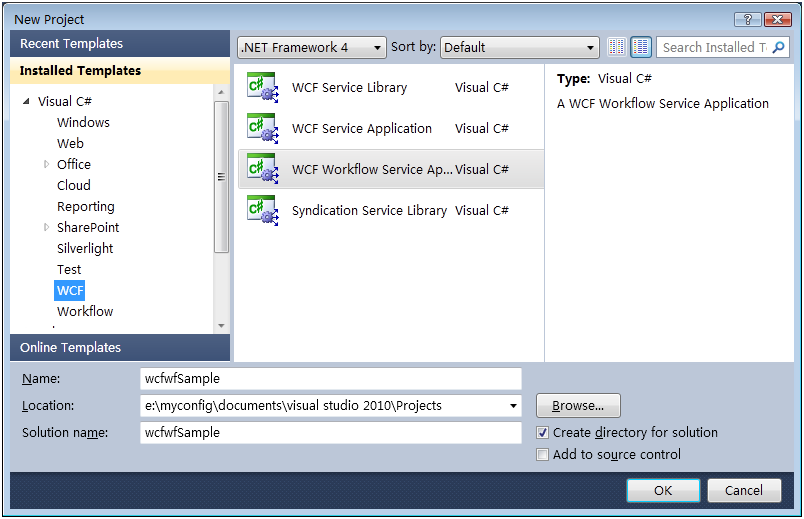Select the SharePoint template category label
Image resolution: width=804 pixels, height=519 pixels.
[x=88, y=227]
